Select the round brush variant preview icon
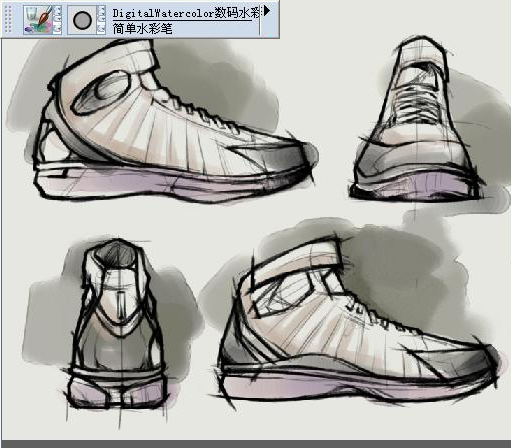Screen dimensions: 511x448 point(82,20)
